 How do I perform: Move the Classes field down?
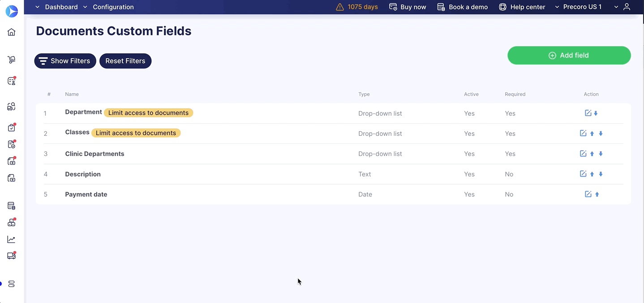point(601,134)
